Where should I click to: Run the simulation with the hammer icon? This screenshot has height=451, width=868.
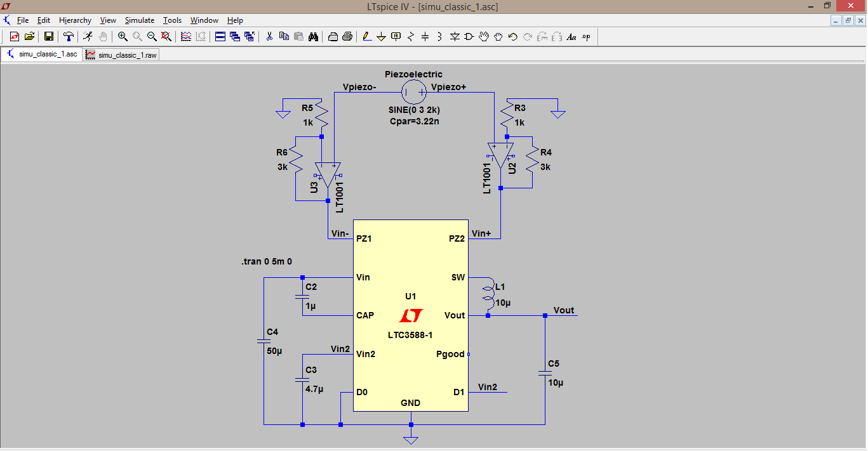(68, 36)
